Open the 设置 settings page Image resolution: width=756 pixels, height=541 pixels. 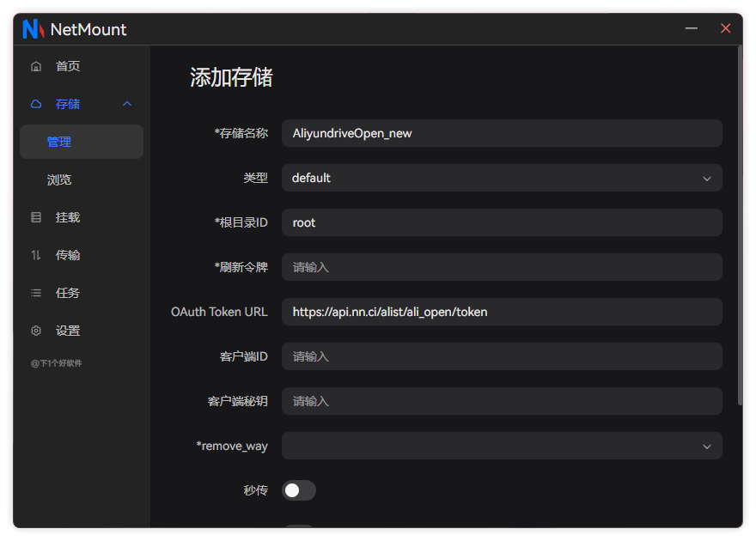(82, 331)
